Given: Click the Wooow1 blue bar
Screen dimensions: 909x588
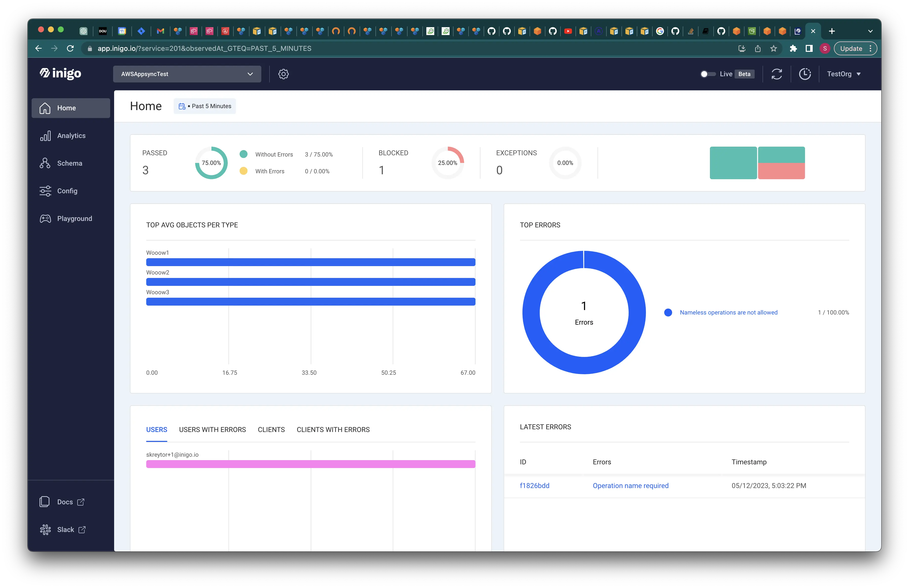Looking at the screenshot, I should click(310, 262).
